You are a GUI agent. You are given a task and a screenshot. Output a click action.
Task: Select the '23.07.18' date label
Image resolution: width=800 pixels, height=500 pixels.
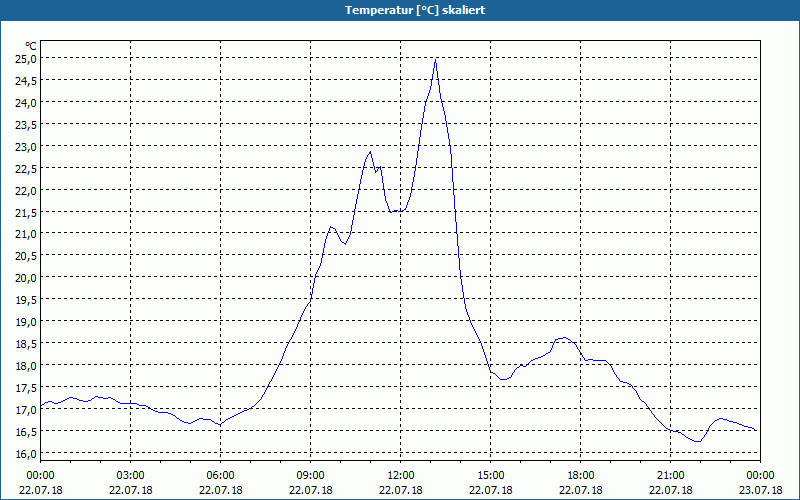tap(760, 490)
